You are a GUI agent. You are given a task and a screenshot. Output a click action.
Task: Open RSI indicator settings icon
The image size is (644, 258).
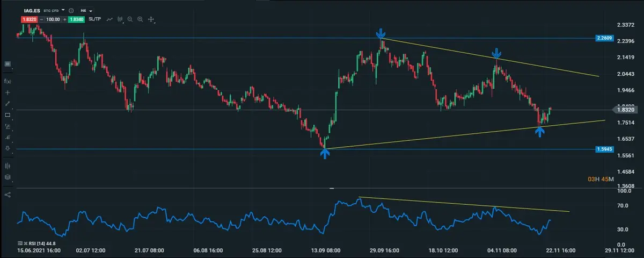pos(19,243)
